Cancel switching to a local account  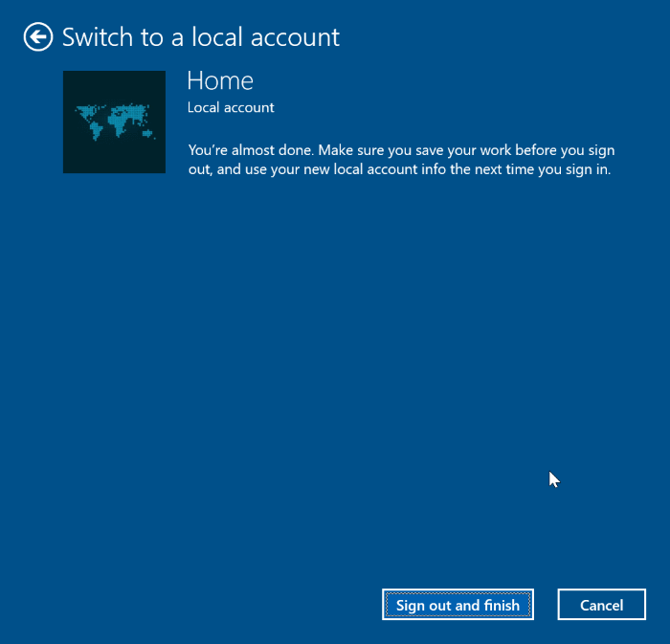click(x=602, y=604)
